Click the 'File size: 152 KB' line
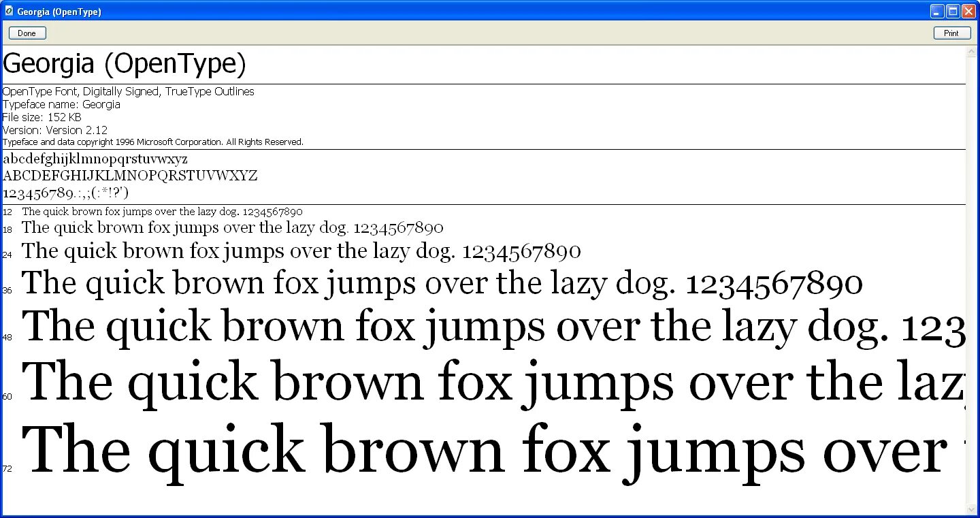The image size is (980, 518). pos(42,117)
